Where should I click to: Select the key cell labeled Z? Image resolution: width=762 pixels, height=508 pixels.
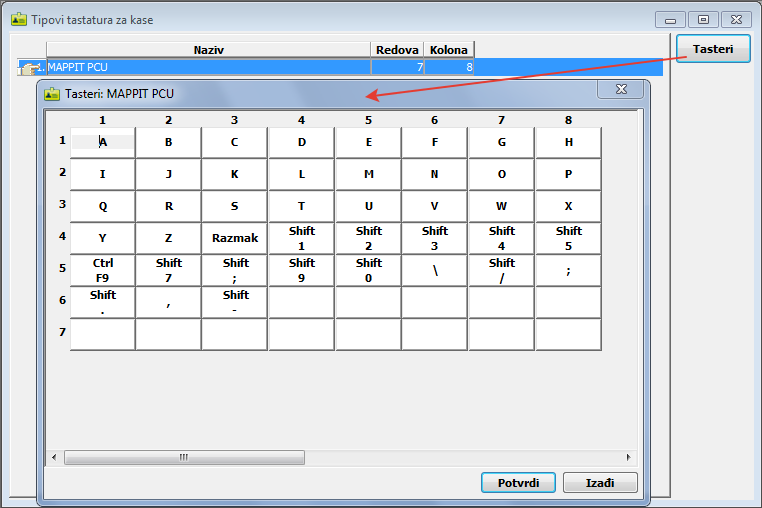point(168,238)
